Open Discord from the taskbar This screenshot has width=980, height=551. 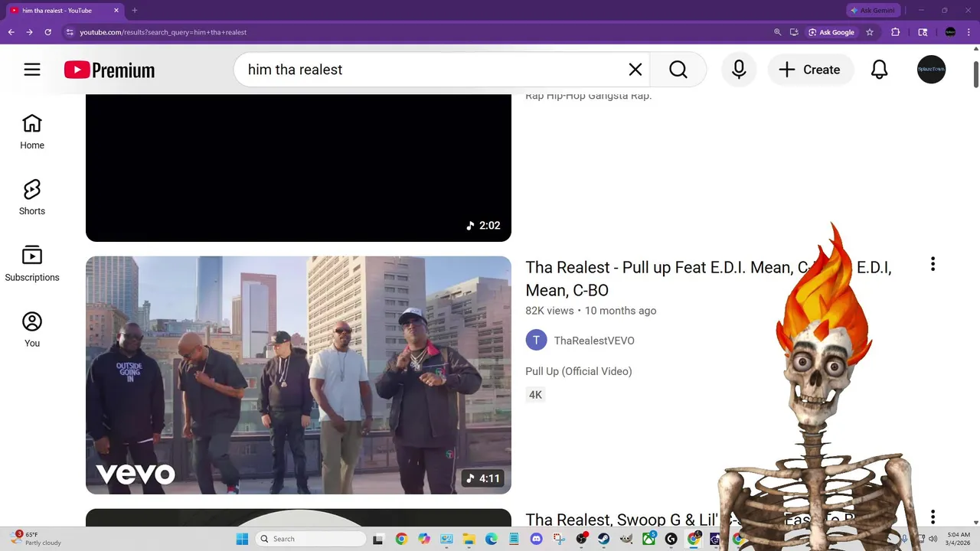(x=536, y=539)
